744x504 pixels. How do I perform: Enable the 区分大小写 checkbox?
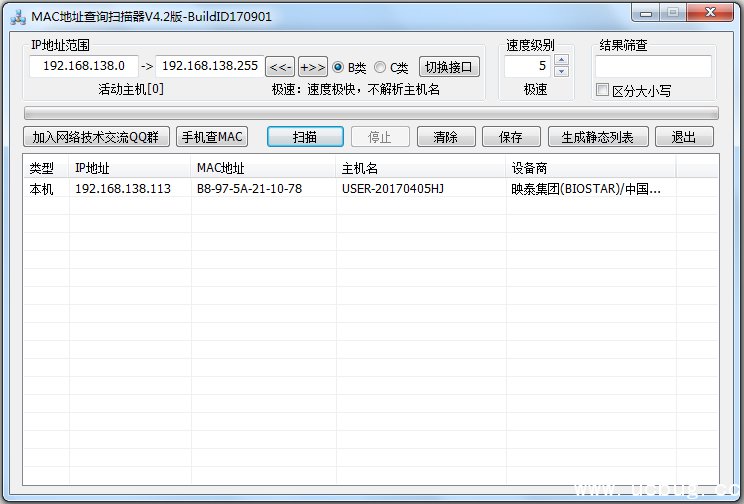click(602, 90)
